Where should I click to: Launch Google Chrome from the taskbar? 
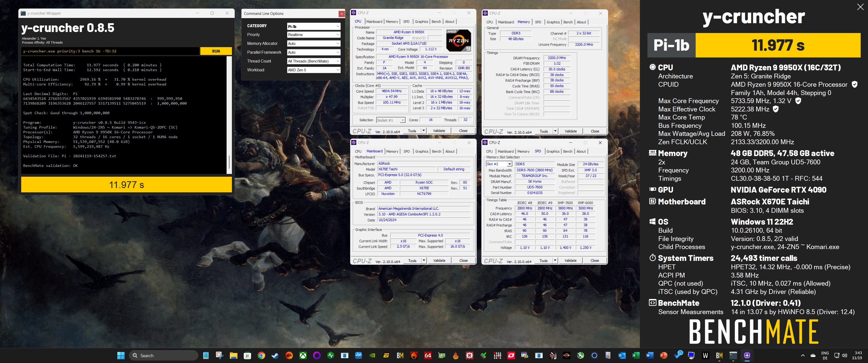[x=261, y=355]
